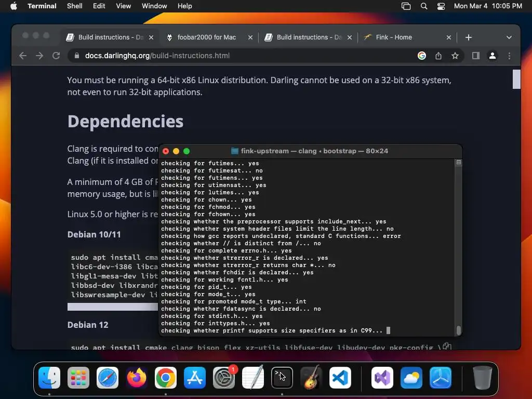Open the Chrome profile button
This screenshot has height=399, width=532.
click(493, 56)
